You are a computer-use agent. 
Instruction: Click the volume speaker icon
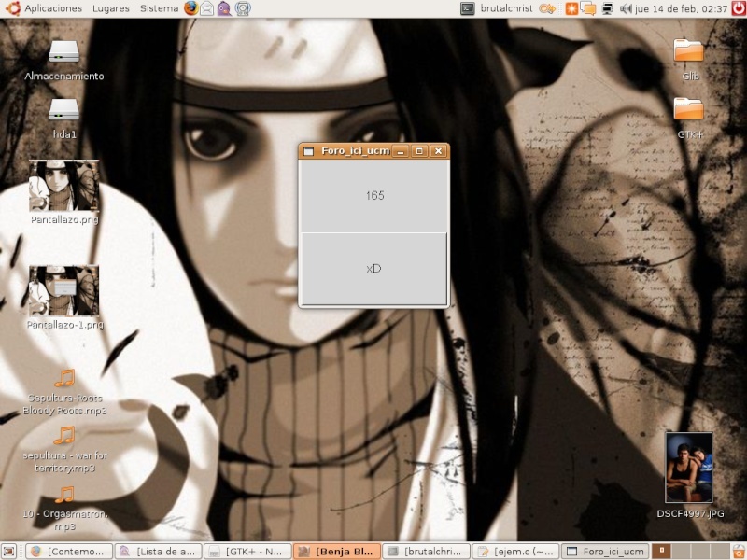click(626, 8)
